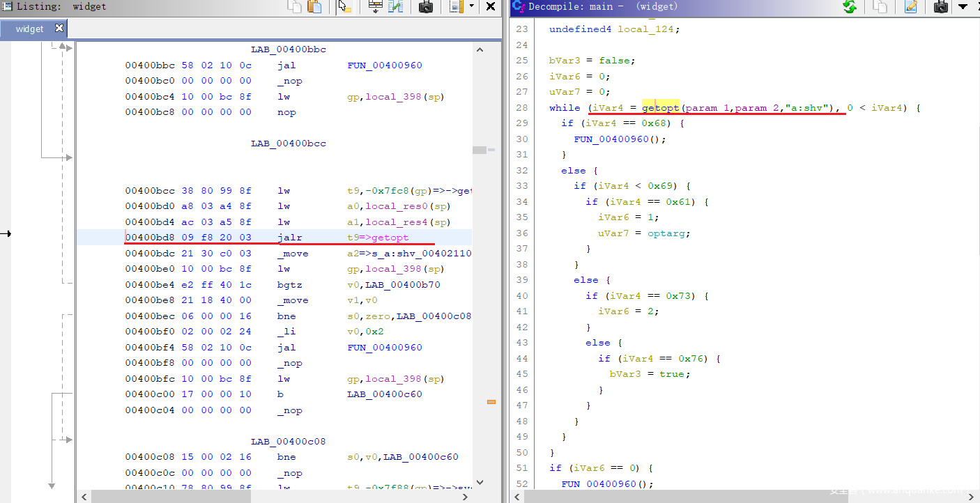Screen dimensions: 980x503
Task: Click the Paste icon in Listing toolbar
Action: click(315, 7)
